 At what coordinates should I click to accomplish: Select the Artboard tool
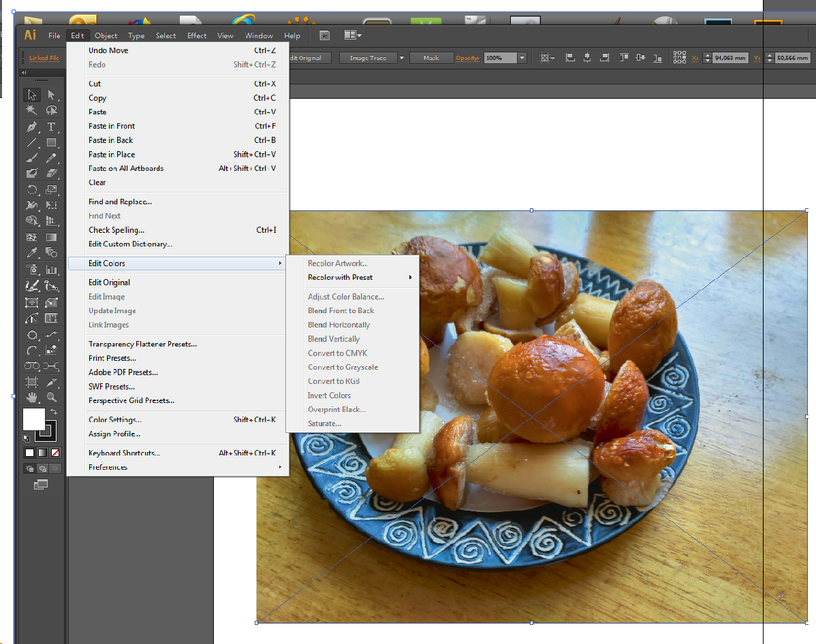(32, 382)
